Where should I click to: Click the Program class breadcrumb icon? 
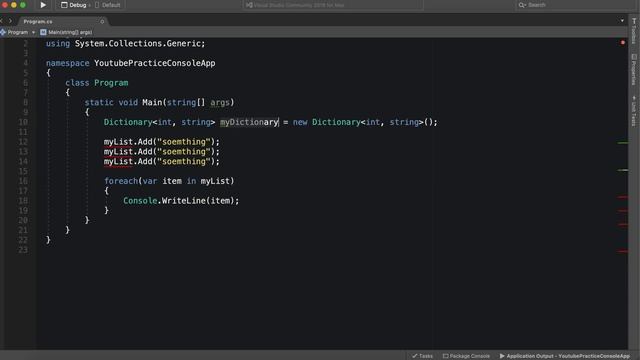3,32
